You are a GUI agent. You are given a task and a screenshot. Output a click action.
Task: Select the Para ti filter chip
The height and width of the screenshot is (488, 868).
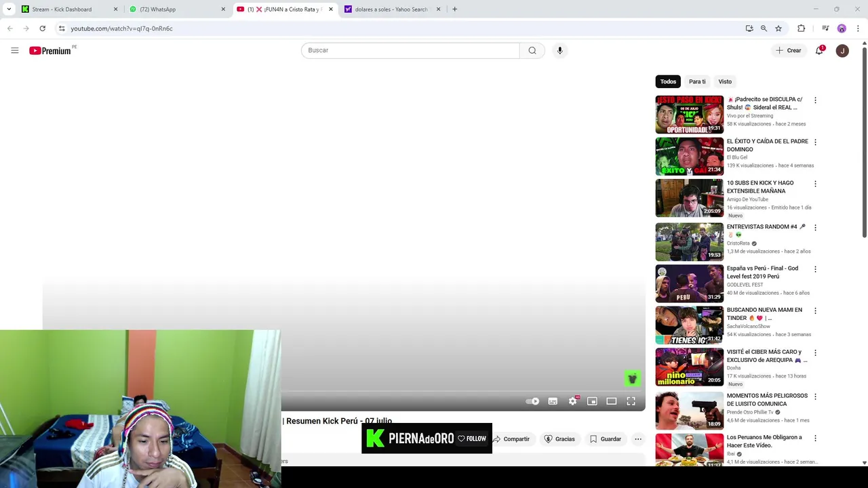(x=697, y=81)
